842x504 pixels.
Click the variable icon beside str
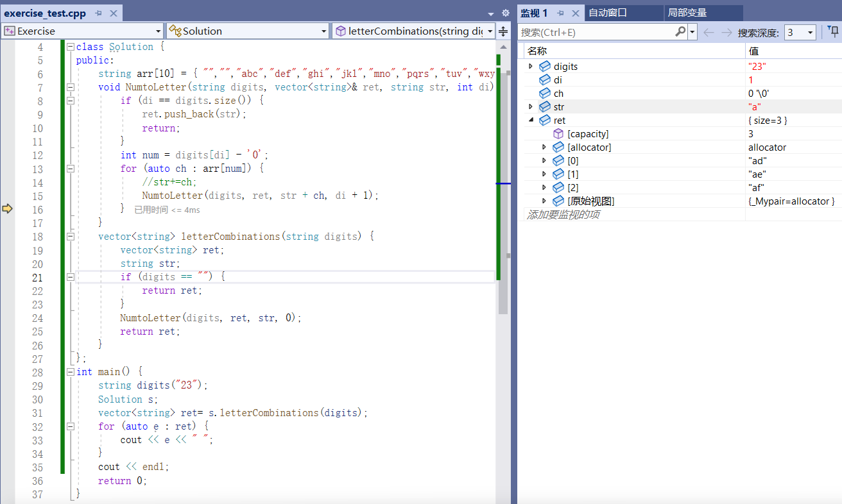tap(544, 106)
